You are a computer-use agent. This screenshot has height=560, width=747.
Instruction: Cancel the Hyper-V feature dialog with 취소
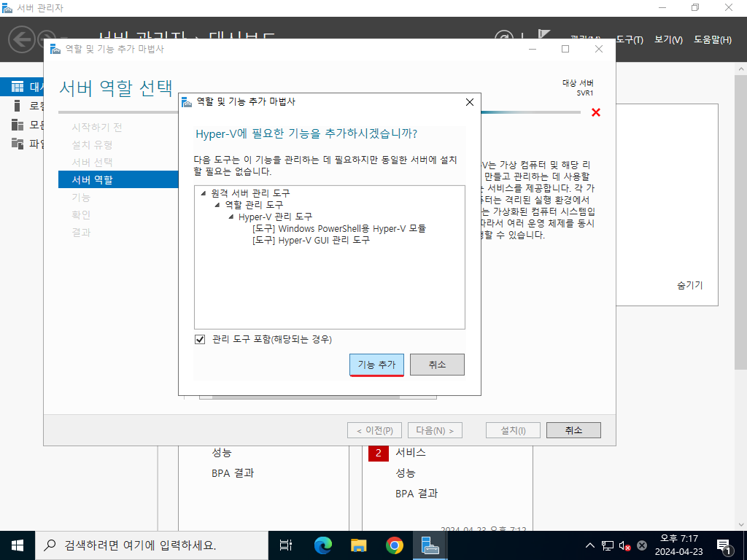[x=437, y=365]
